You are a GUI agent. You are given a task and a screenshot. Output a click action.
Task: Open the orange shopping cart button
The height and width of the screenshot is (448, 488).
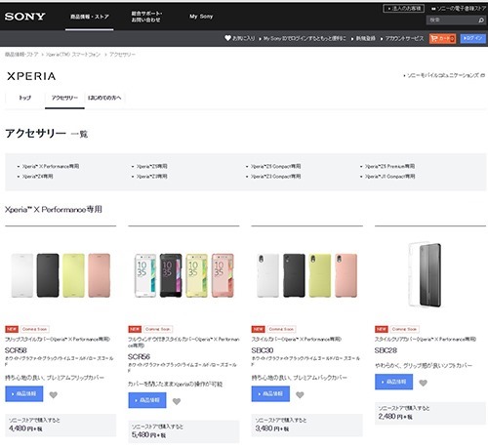(x=442, y=38)
